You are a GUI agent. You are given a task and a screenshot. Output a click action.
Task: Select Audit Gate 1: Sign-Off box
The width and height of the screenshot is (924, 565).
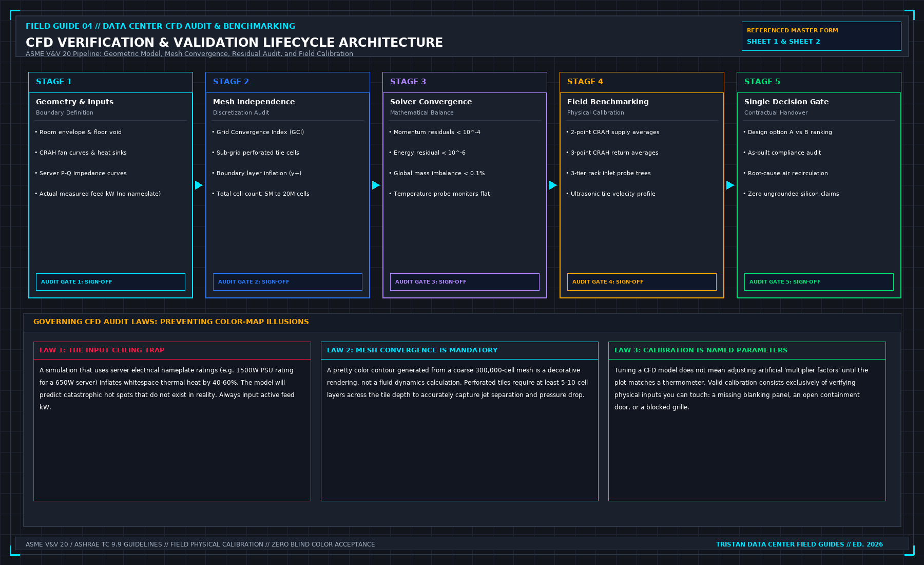(x=110, y=282)
